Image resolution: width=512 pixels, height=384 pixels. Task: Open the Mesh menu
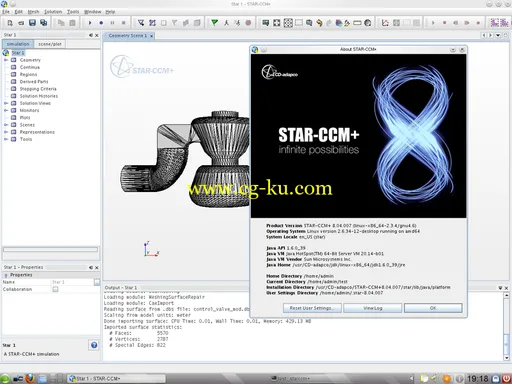click(x=33, y=12)
